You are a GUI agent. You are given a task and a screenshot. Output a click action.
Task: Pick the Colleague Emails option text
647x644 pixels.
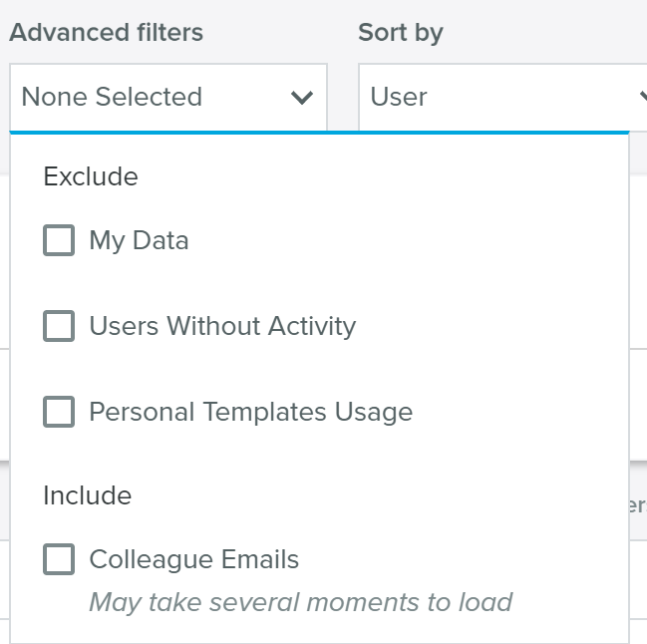coord(194,559)
